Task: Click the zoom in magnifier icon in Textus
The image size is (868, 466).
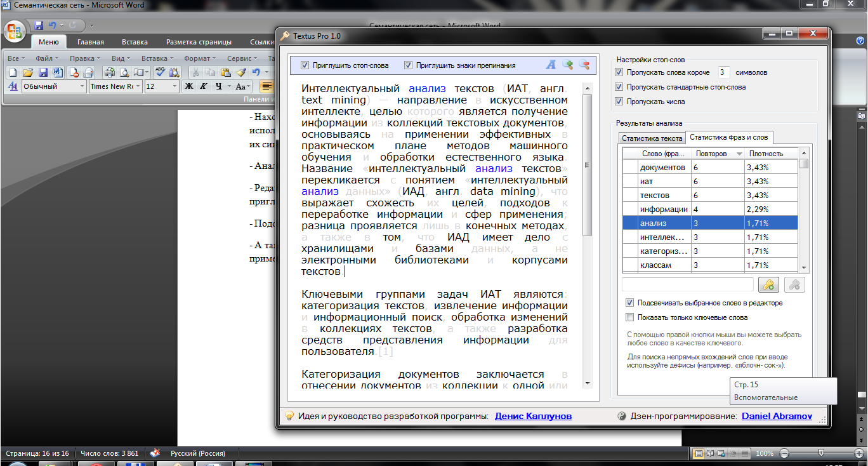Action: (567, 65)
